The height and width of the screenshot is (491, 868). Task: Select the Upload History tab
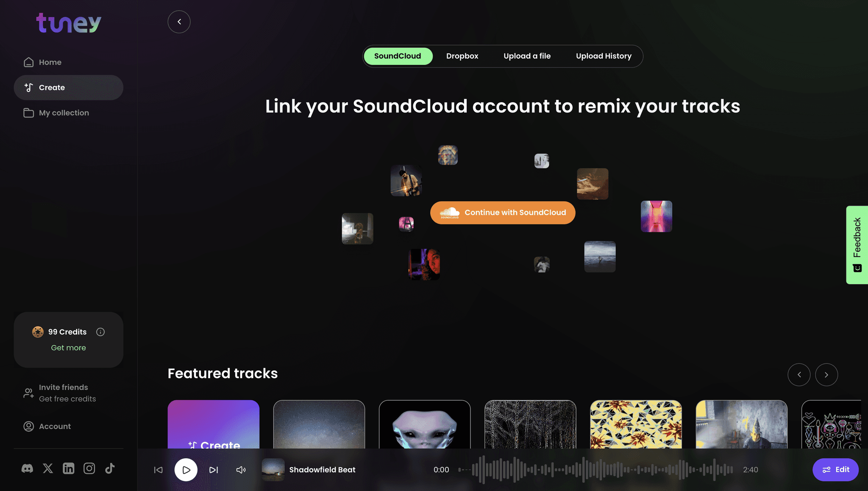coord(604,56)
